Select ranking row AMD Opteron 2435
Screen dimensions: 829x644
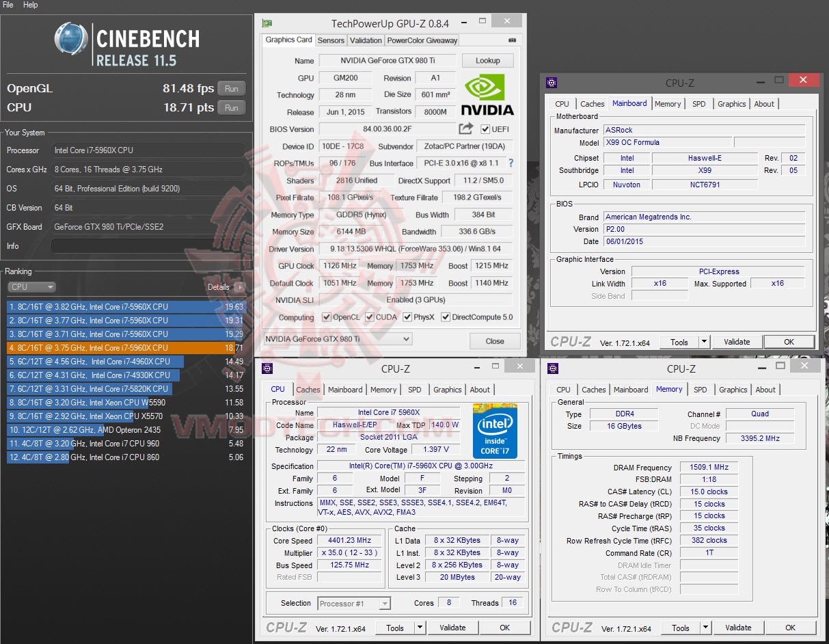pyautogui.click(x=126, y=430)
